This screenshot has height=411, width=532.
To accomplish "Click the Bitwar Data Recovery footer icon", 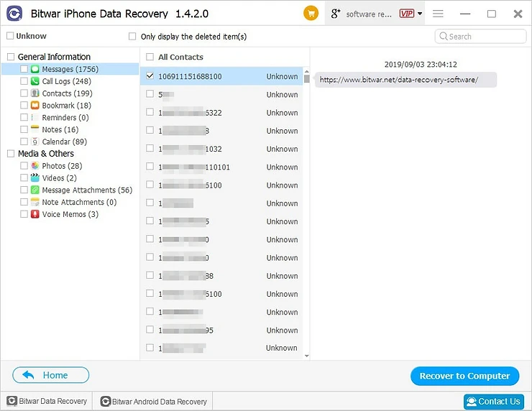I will click(12, 401).
